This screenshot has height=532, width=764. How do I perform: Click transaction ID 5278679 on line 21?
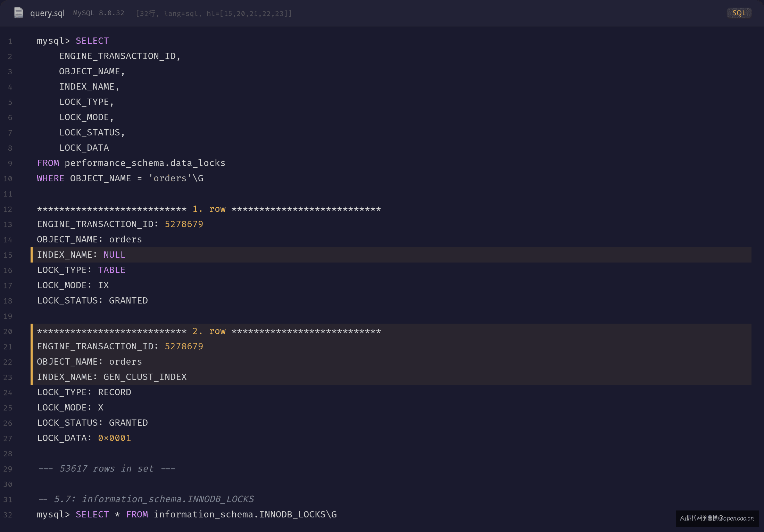click(x=184, y=347)
